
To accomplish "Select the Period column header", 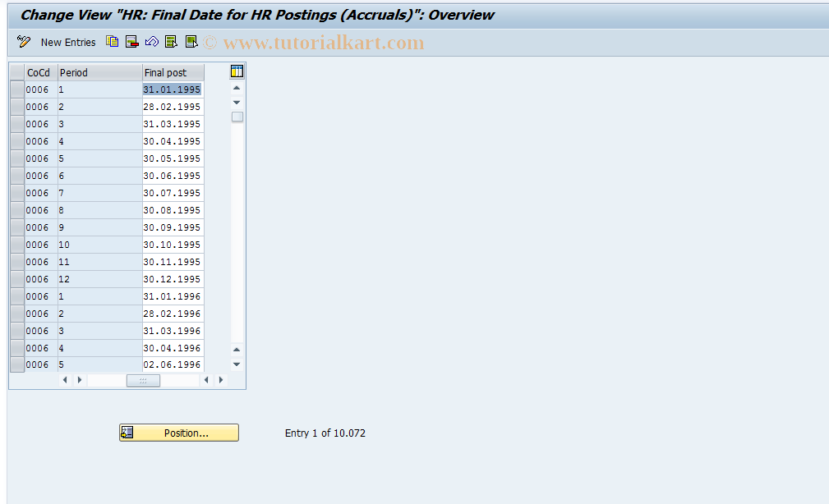I will (100, 72).
